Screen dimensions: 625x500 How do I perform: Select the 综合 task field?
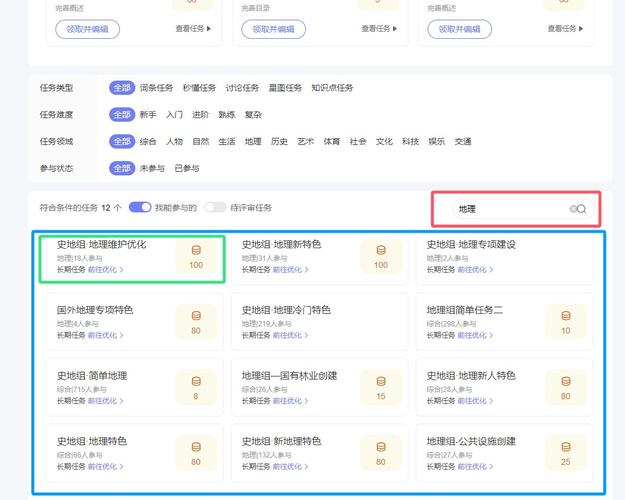(x=148, y=142)
